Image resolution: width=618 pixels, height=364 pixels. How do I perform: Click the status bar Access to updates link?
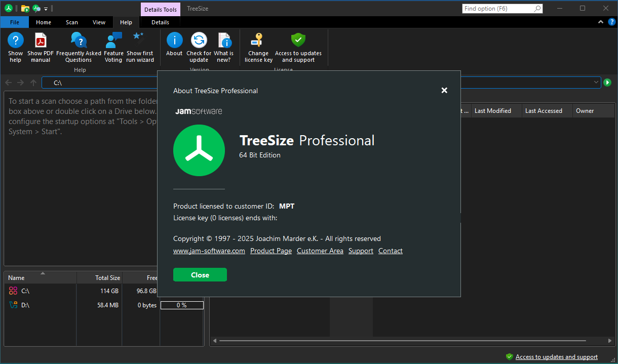point(557,357)
